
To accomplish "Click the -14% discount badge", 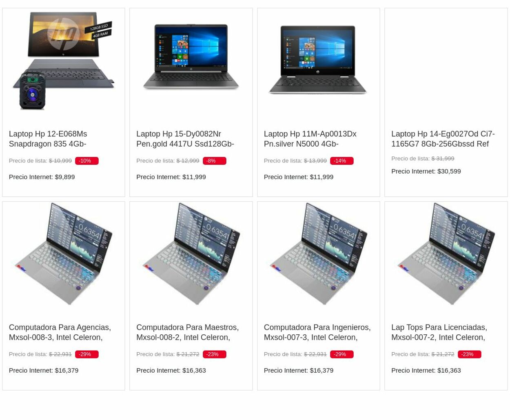I will point(341,161).
